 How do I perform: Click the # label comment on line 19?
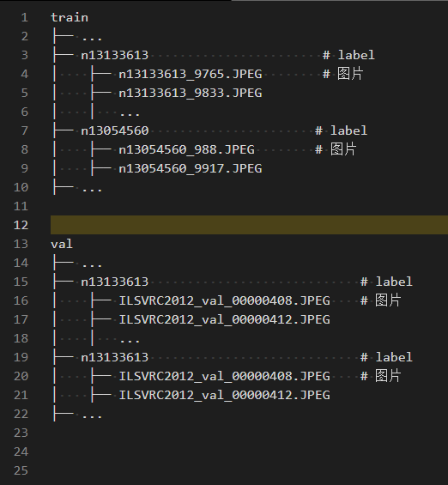[386, 357]
